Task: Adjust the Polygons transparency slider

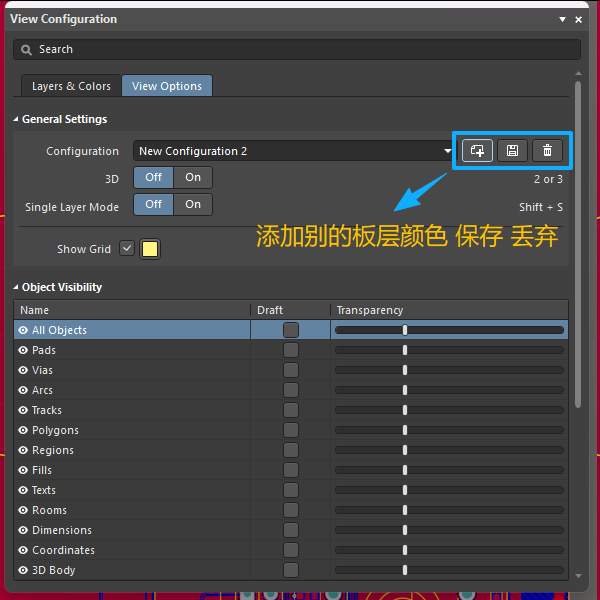Action: click(x=449, y=430)
